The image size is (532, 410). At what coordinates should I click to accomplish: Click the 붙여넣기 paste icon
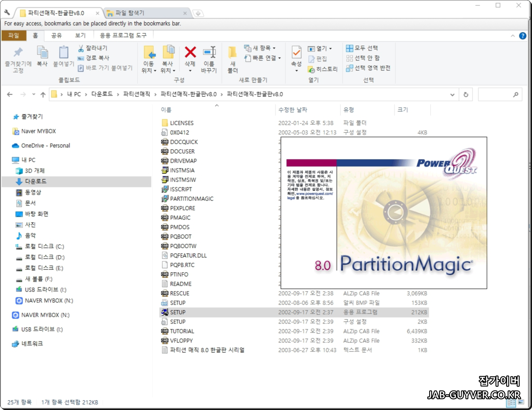coord(64,53)
